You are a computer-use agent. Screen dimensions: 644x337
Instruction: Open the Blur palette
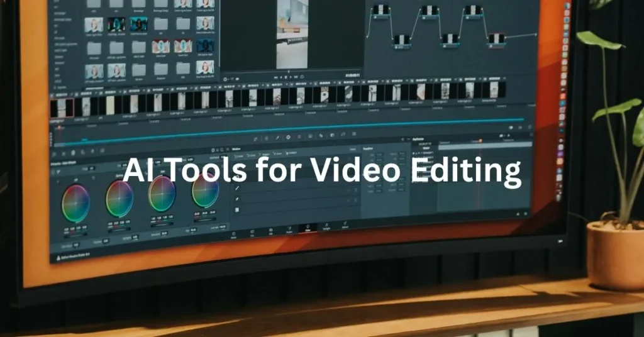point(321,136)
